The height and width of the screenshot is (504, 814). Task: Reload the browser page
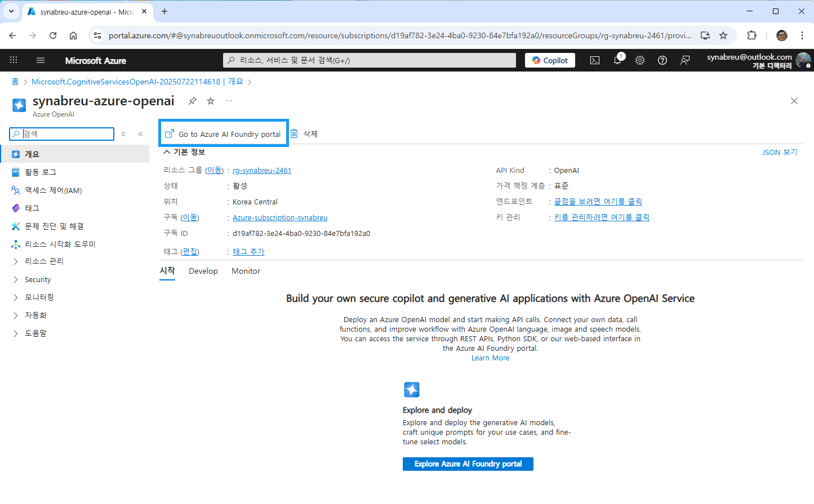53,35
